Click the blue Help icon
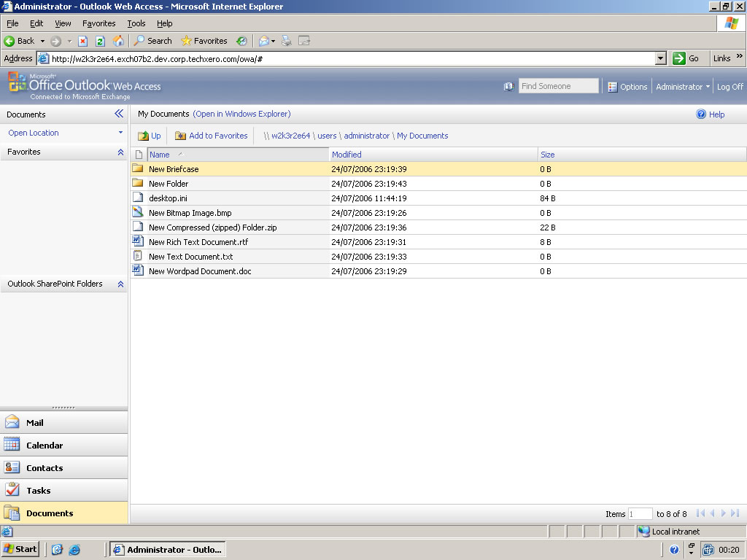This screenshot has height=560, width=747. pyautogui.click(x=701, y=114)
